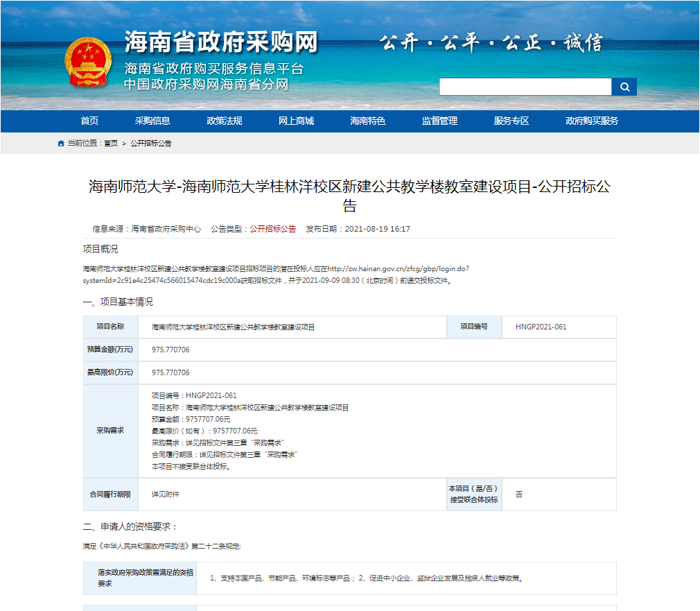Click the 预算金额(万元) header cell
Viewport: 700px width, 611px height.
(110, 350)
